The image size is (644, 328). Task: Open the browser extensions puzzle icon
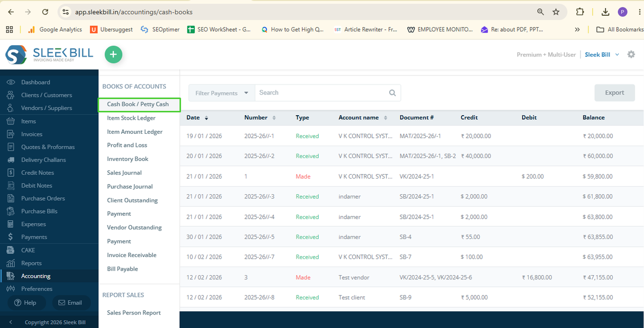(x=580, y=12)
